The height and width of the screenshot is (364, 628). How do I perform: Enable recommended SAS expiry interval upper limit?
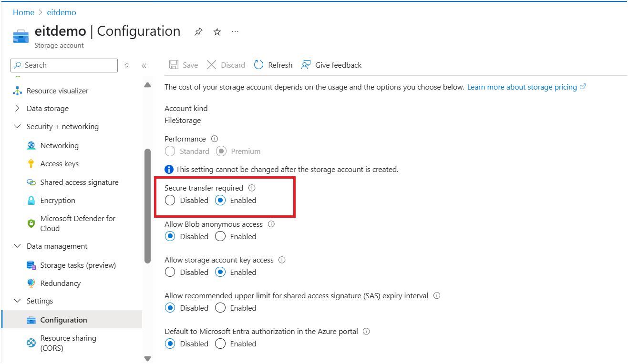click(220, 308)
